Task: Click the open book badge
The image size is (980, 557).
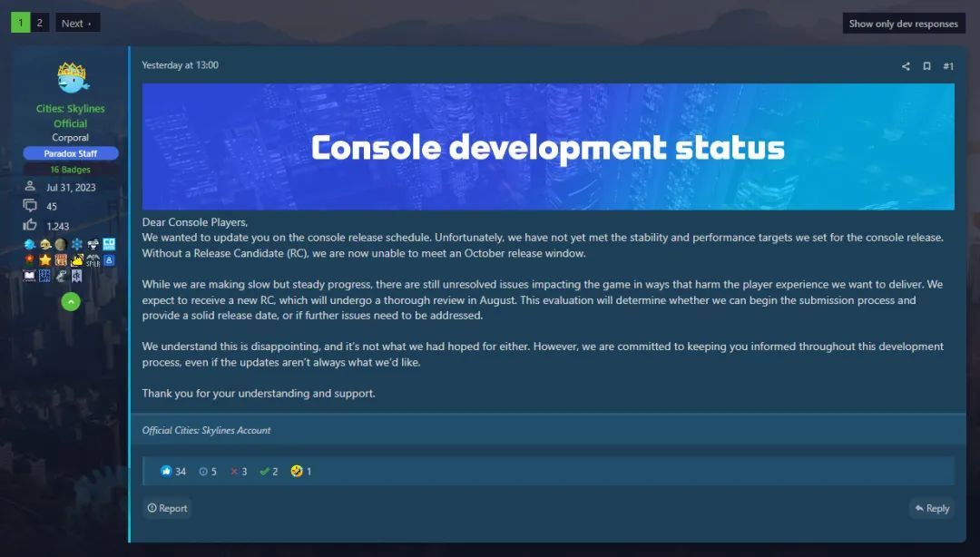Action: 29,276
